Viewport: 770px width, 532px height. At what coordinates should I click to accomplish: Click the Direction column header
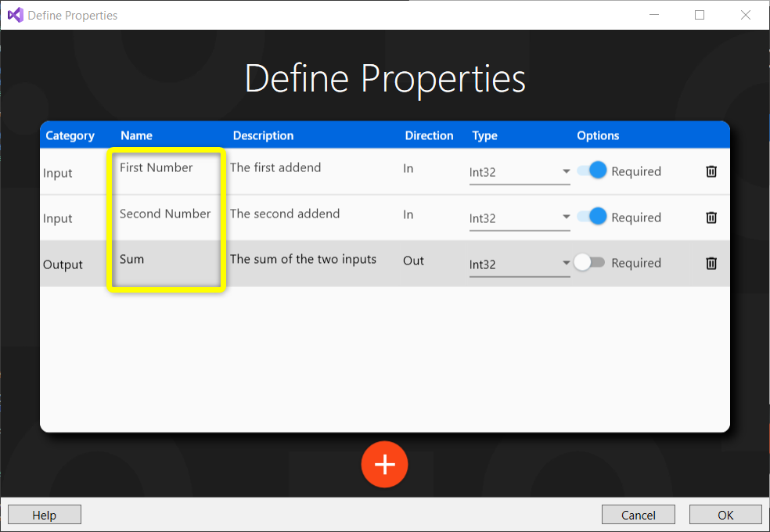click(429, 135)
